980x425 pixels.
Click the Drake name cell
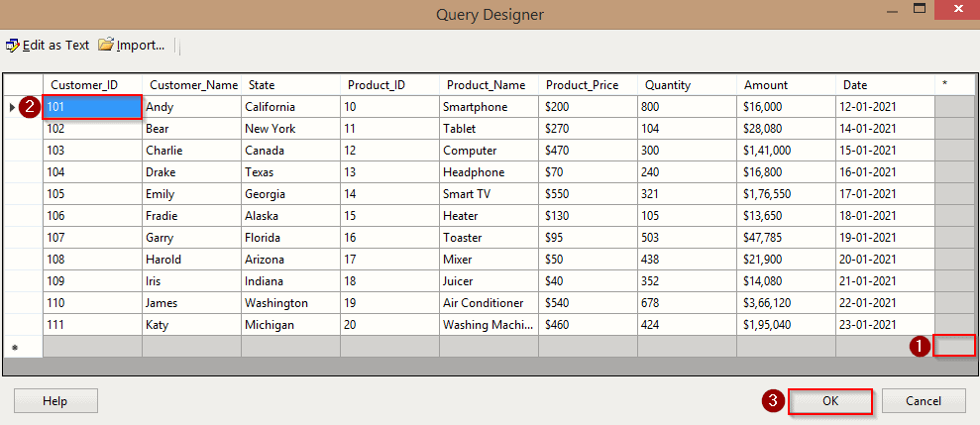point(192,171)
